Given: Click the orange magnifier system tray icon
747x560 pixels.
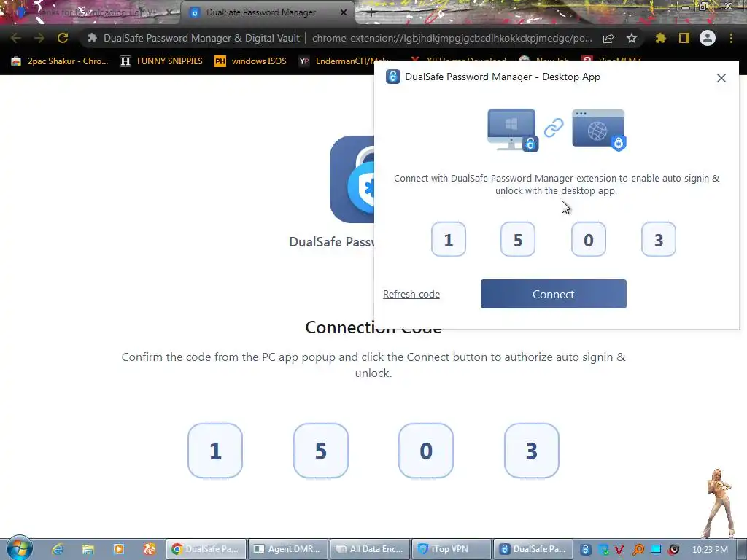Looking at the screenshot, I should (x=638, y=550).
